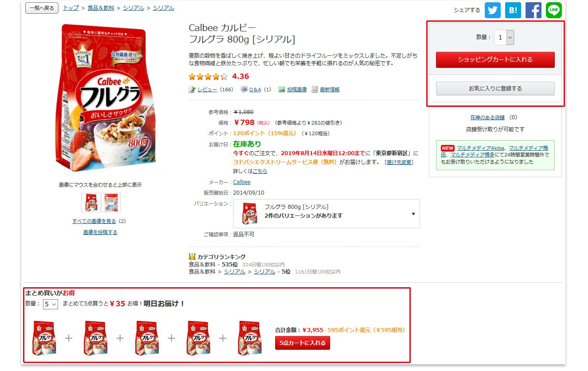Image resolution: width=588 pixels, height=371 pixels.
Task: Click the 5点カートに入れる button
Action: click(302, 343)
